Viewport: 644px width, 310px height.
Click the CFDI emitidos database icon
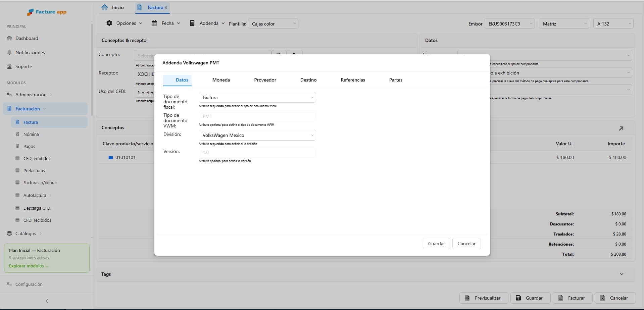coord(17,158)
